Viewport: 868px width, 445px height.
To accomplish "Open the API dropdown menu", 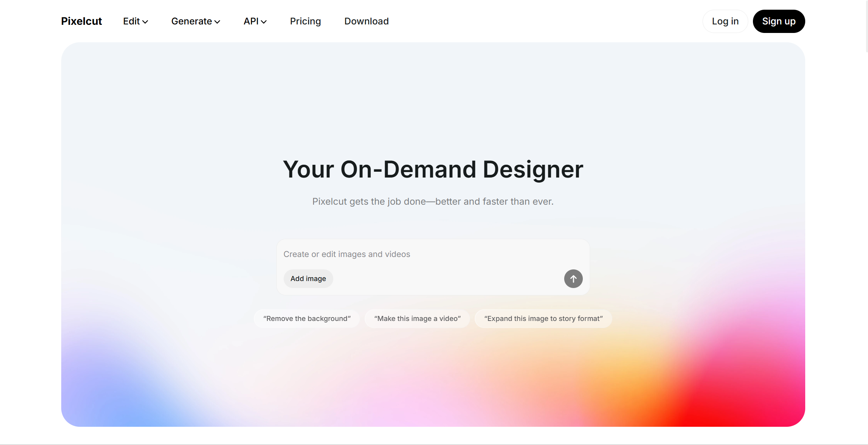I will (251, 21).
